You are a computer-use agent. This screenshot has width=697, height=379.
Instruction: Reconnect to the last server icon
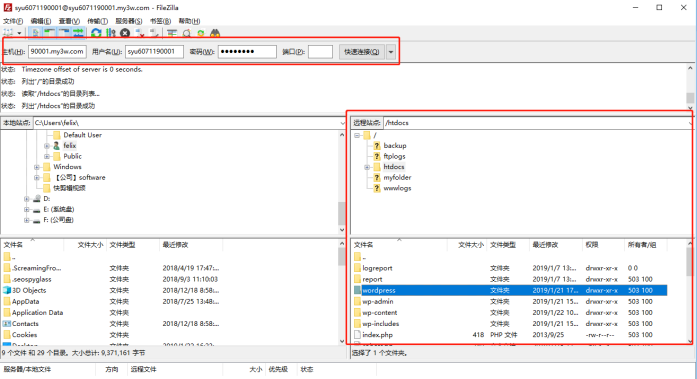154,33
